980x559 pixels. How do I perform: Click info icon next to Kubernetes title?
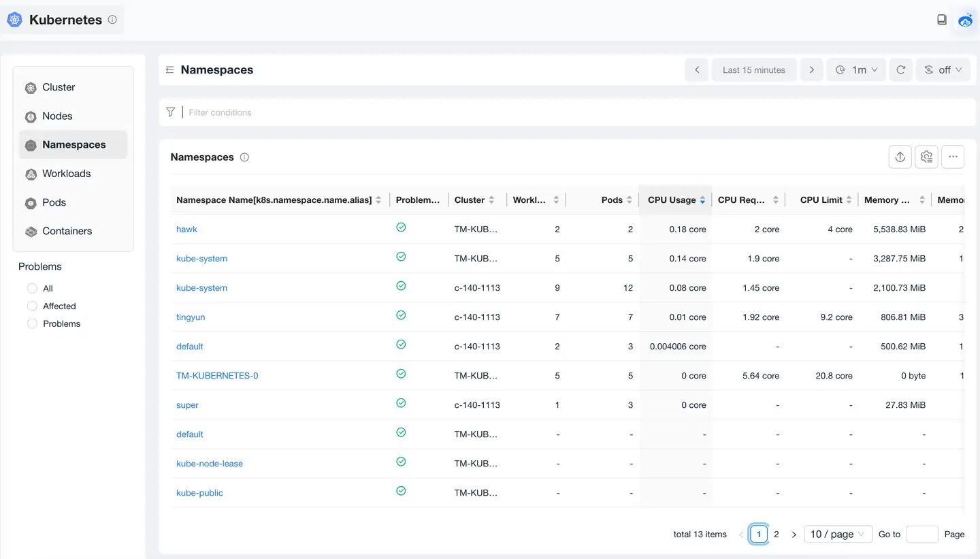[x=112, y=20]
